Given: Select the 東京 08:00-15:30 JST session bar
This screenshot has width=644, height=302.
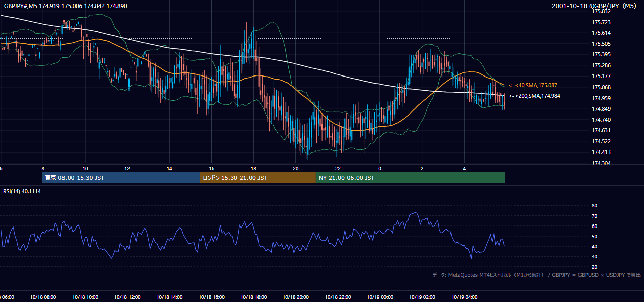Looking at the screenshot, I should [121, 178].
